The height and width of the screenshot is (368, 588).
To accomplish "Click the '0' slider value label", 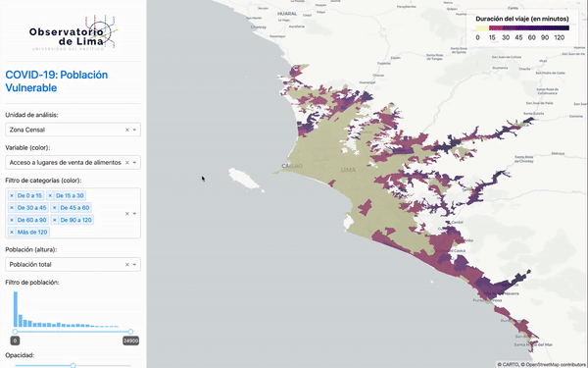I will (x=15, y=341).
